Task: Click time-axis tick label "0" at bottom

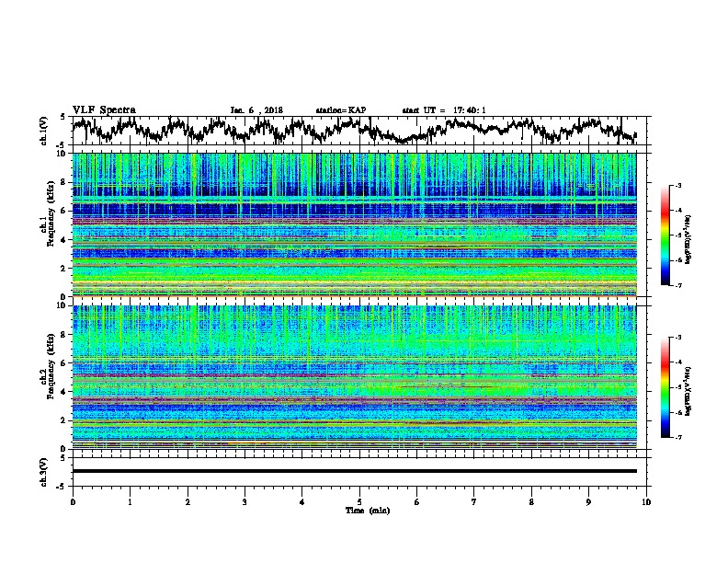Action: [73, 502]
